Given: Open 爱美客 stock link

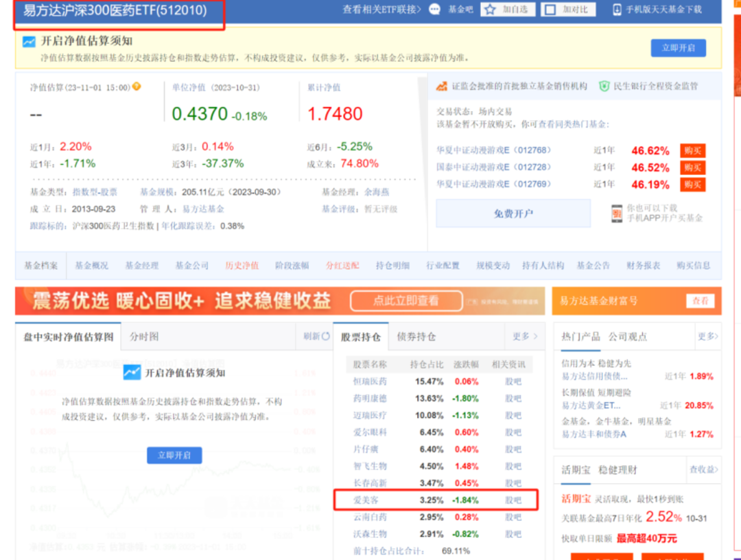Looking at the screenshot, I should (x=366, y=500).
